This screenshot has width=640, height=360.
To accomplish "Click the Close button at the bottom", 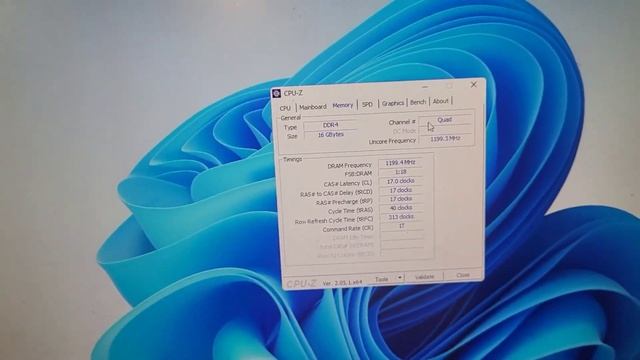I will point(463,275).
